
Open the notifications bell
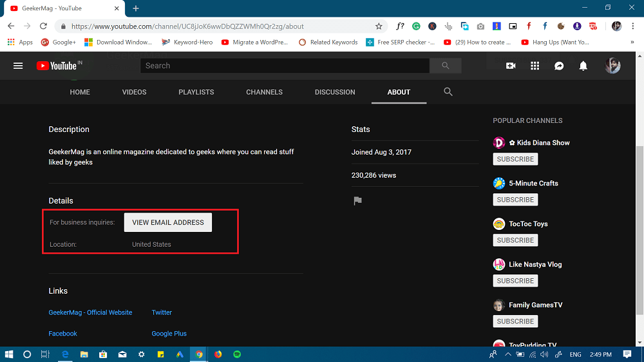point(583,66)
